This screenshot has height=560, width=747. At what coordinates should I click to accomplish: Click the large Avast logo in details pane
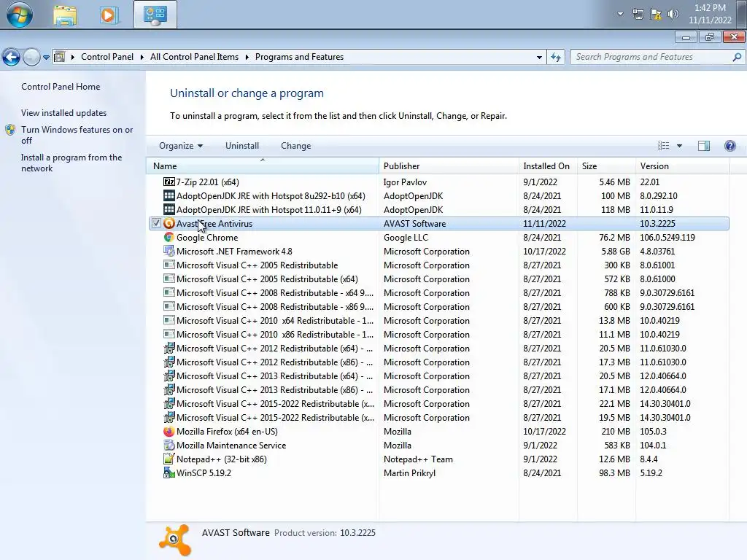(x=175, y=540)
